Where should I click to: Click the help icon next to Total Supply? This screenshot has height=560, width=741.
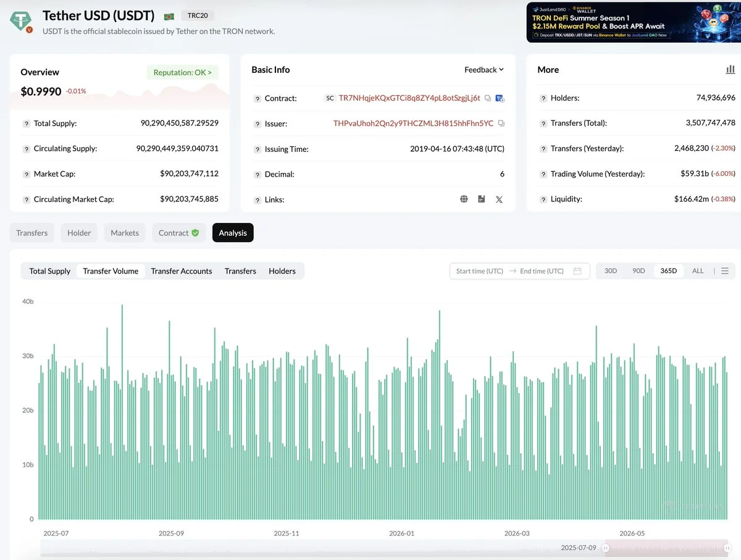tap(26, 123)
